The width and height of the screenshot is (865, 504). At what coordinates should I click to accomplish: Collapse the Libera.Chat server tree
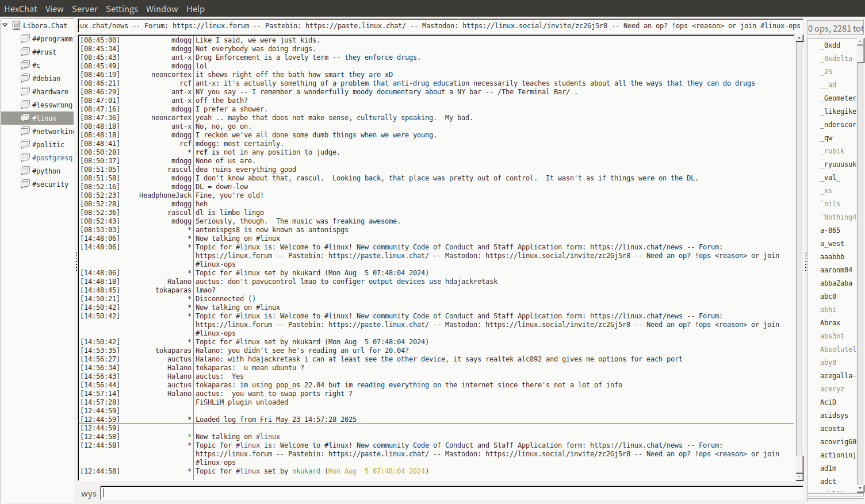click(5, 25)
